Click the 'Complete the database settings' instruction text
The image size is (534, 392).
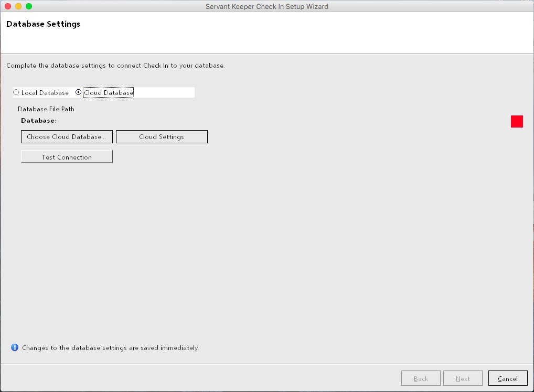click(x=115, y=66)
